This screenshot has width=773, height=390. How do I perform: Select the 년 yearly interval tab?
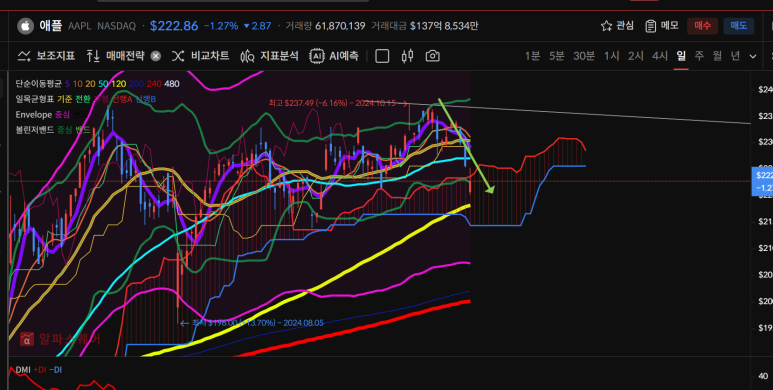(735, 56)
